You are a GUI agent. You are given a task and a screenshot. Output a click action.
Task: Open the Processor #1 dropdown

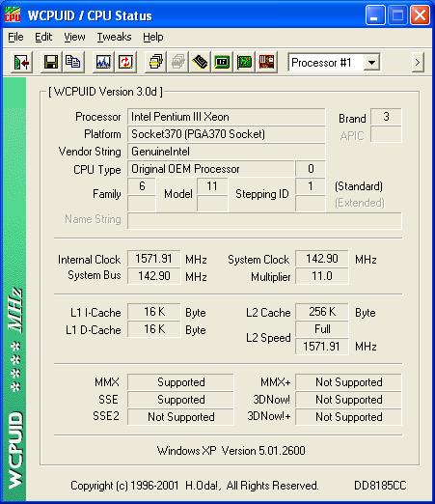[x=372, y=62]
